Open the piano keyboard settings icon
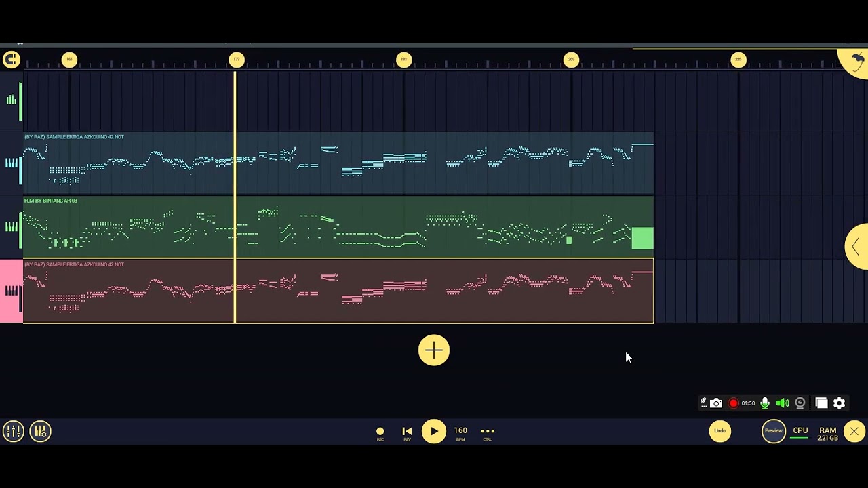 tap(40, 431)
